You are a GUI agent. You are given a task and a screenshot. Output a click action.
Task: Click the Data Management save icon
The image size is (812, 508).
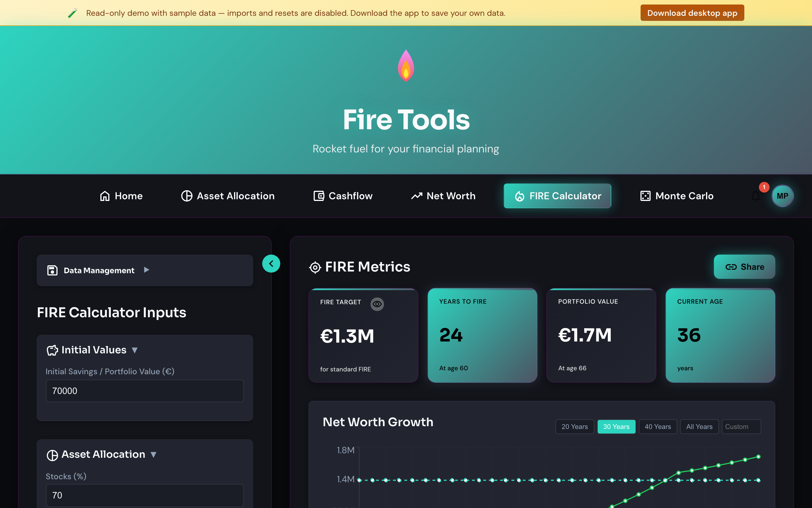pos(52,270)
